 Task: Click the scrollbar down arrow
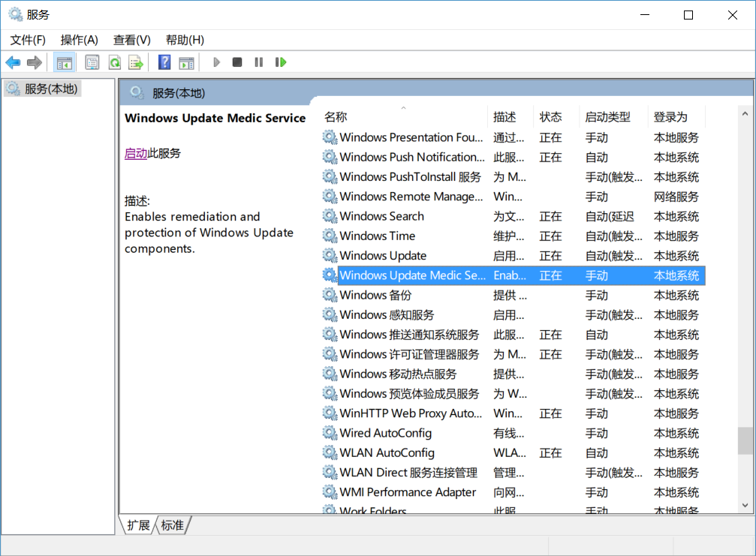pyautogui.click(x=745, y=505)
